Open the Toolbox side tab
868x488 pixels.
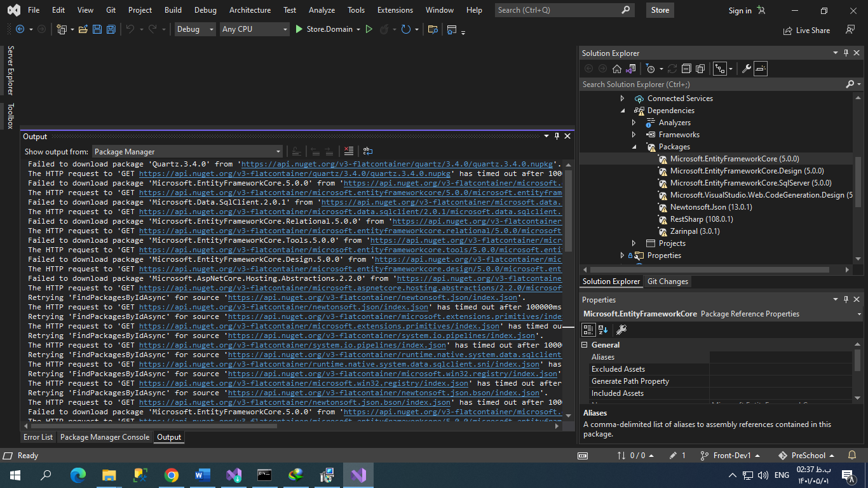(10, 116)
